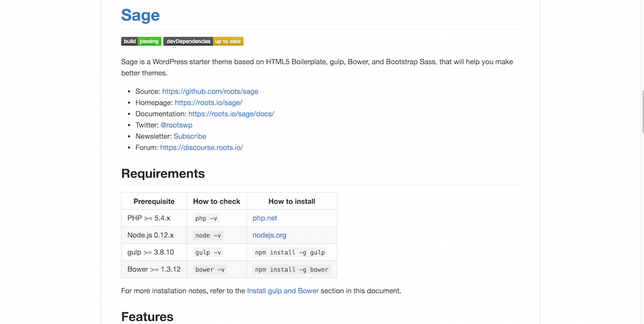
Task: Click the newsletter Subscribe link
Action: coord(190,137)
